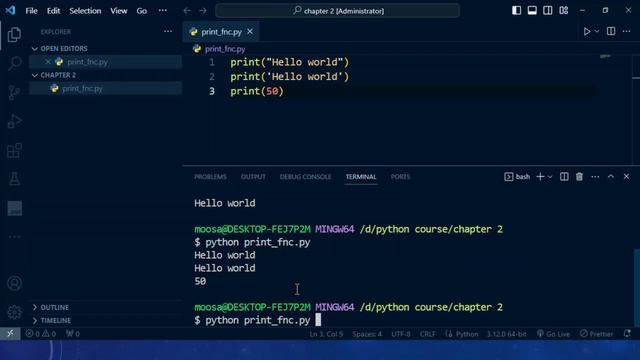The width and height of the screenshot is (640, 360).
Task: Click the command center search box
Action: pos(338,11)
